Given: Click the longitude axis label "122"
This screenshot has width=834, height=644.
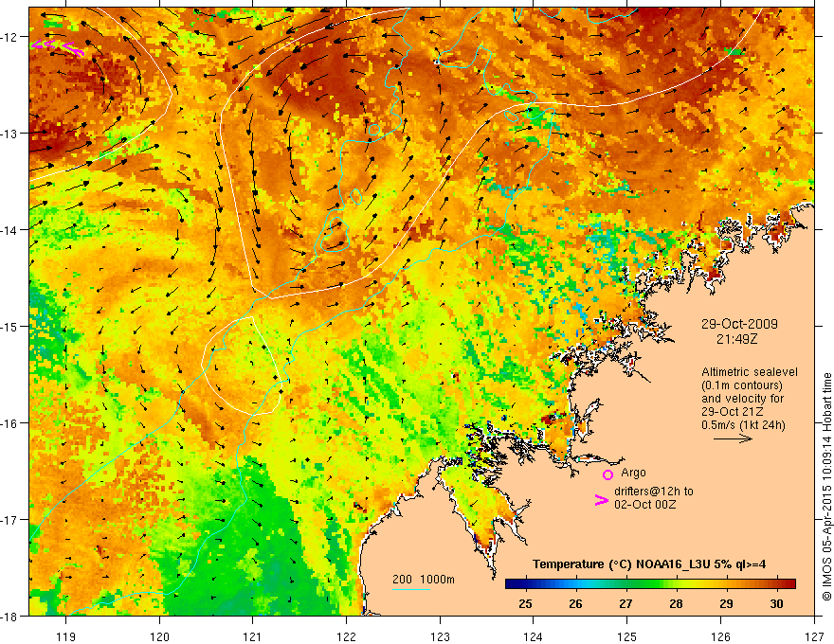Looking at the screenshot, I should [346, 637].
